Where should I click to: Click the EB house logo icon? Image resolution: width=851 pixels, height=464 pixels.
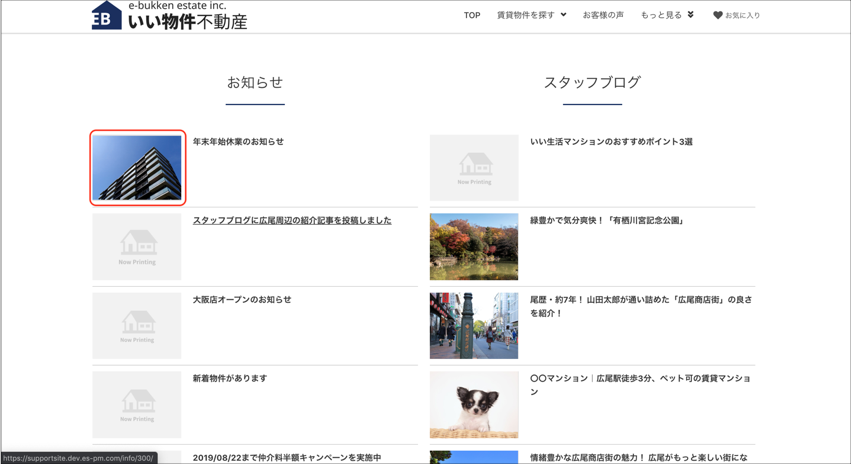tap(107, 16)
